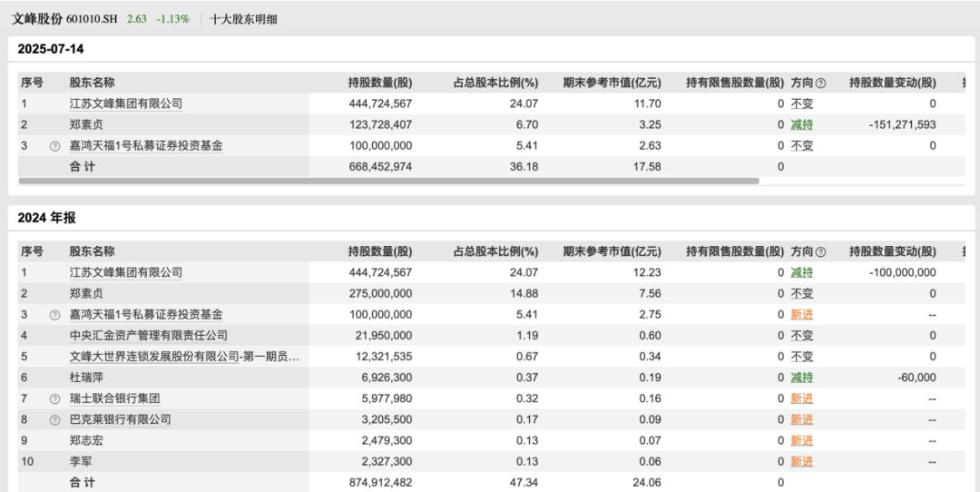Click the 方向 help icon in the 2024 年报 table header
The width and height of the screenshot is (980, 492).
tap(820, 252)
